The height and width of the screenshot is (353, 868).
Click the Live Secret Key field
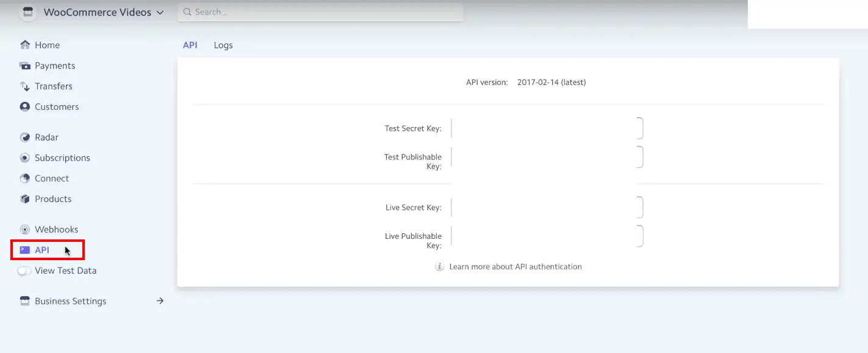[x=547, y=208]
